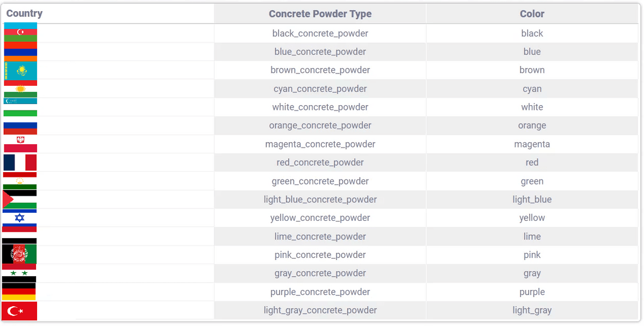Click the Kazakhstan flag icon
The height and width of the screenshot is (326, 644).
coord(20,71)
